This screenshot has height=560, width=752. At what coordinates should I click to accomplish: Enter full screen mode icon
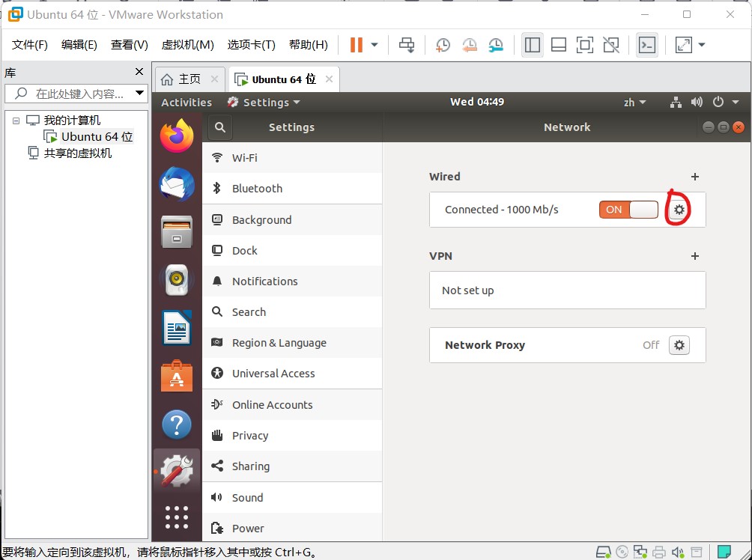[585, 45]
